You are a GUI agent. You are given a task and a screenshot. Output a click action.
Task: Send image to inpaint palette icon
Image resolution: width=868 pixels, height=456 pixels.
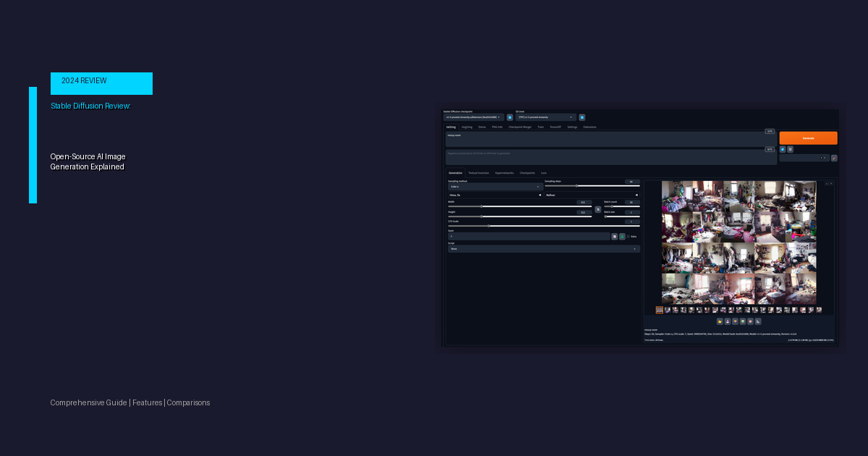coord(750,321)
